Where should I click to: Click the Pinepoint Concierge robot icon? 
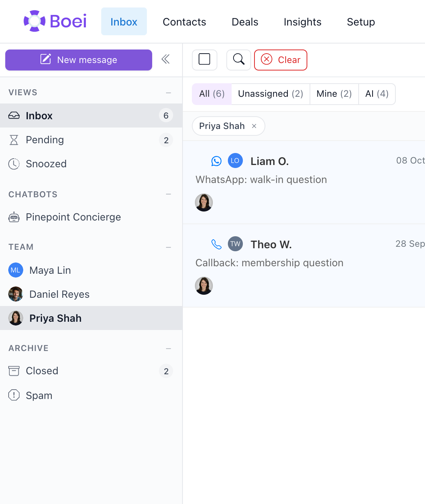14,217
